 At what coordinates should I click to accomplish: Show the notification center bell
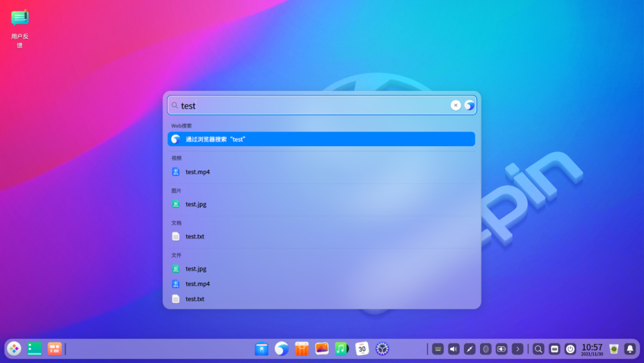(x=630, y=349)
